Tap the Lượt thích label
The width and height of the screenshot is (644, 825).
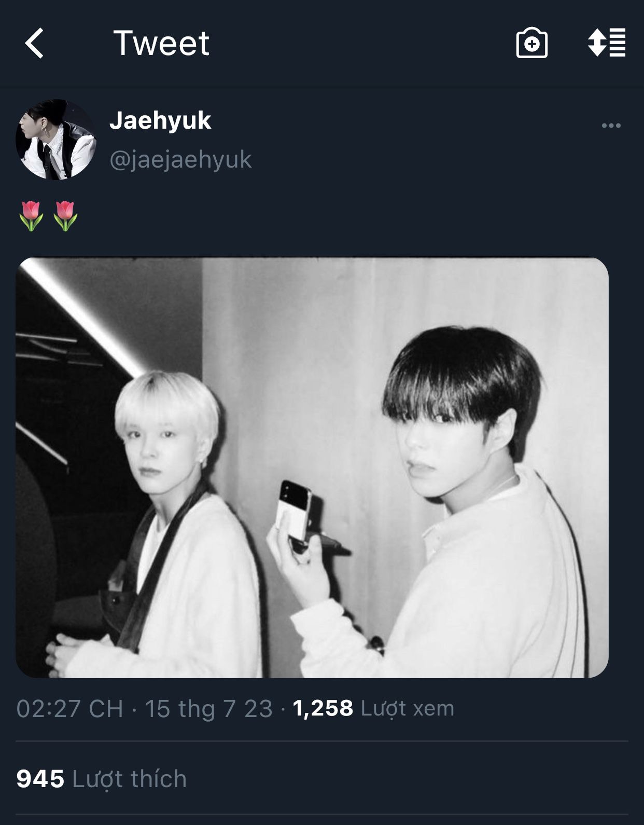tap(130, 779)
